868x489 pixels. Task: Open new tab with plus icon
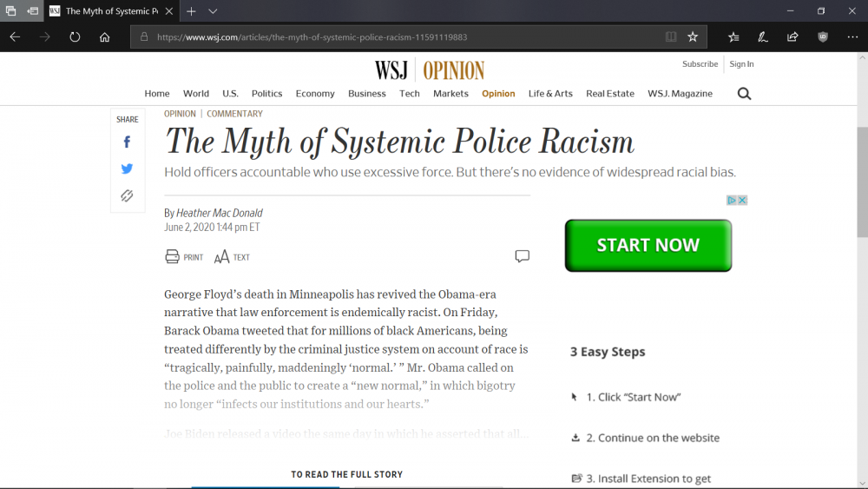191,11
